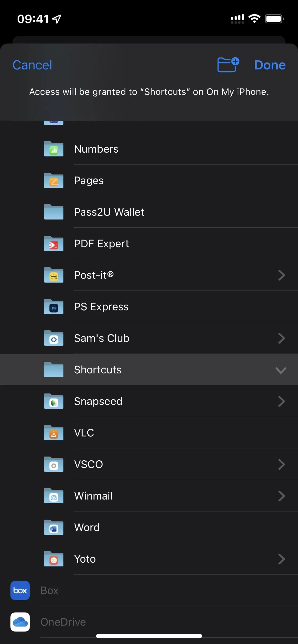Image resolution: width=298 pixels, height=644 pixels.
Task: Tap the Numbers folder name
Action: 96,149
